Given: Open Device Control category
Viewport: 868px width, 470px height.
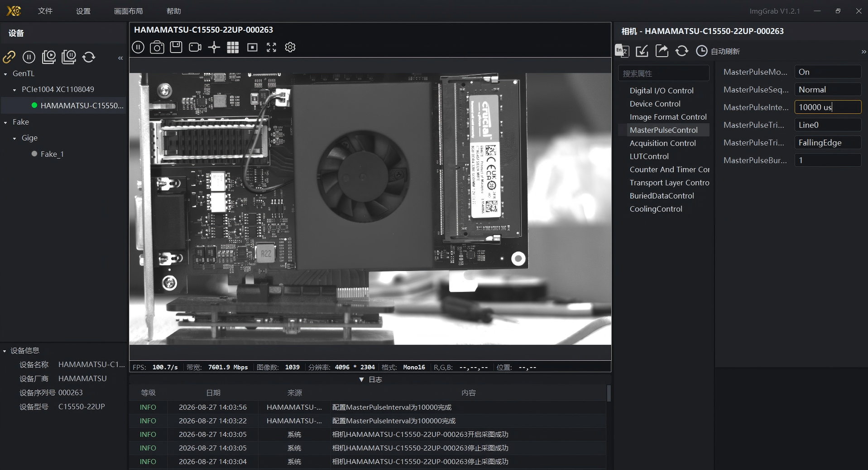Looking at the screenshot, I should click(655, 104).
